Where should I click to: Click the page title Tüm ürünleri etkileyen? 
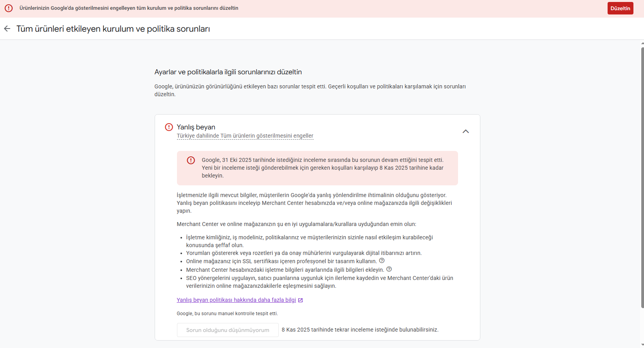pyautogui.click(x=113, y=29)
